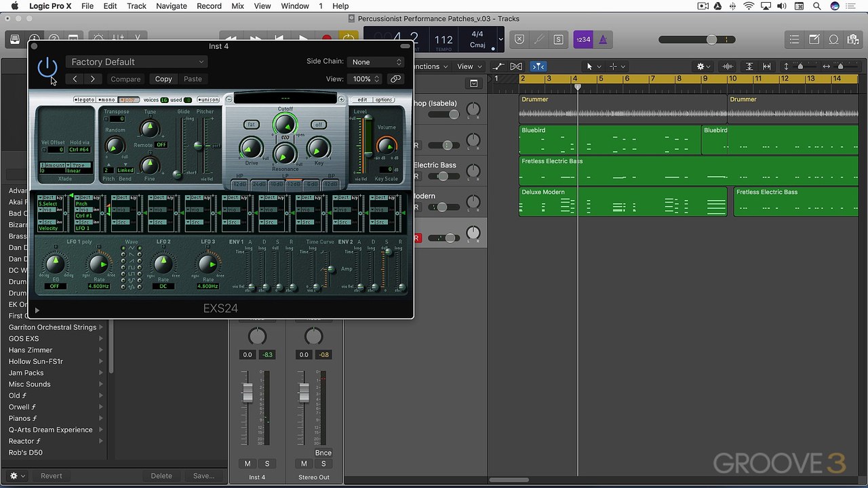Toggle the Waveform zoom button
Image resolution: width=868 pixels, height=488 pixels.
[728, 66]
